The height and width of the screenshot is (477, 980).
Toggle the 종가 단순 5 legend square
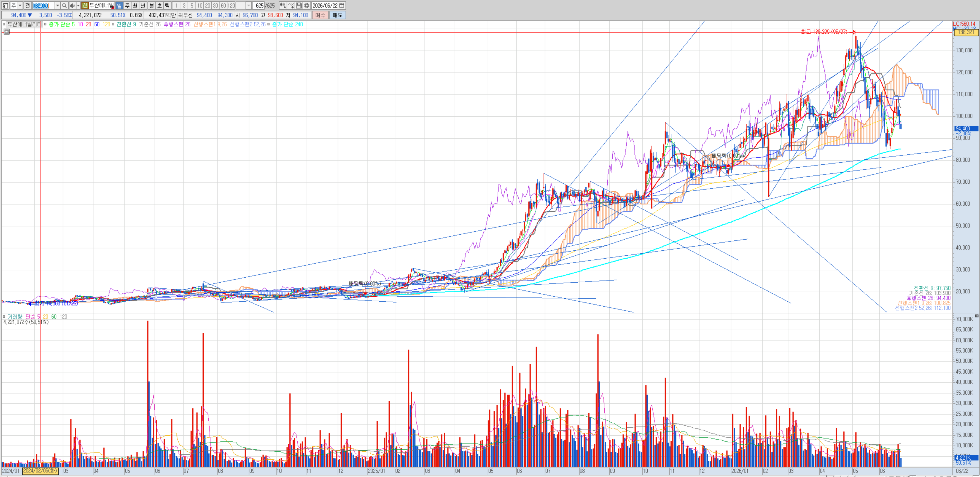pos(45,24)
